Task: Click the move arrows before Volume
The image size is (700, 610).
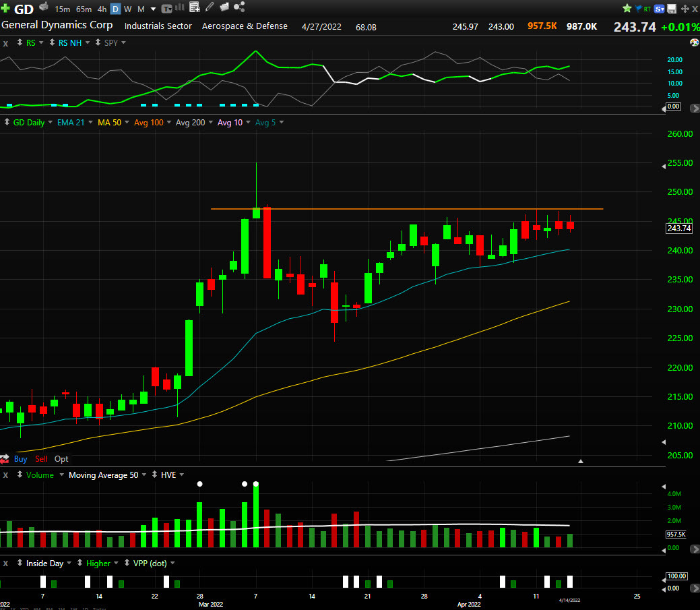Action: pyautogui.click(x=20, y=475)
